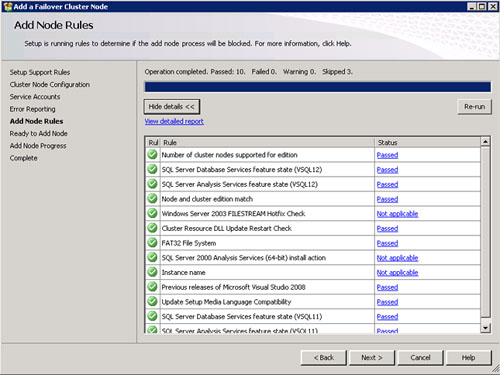Click the vertical scrollbar thumb in rules list
Screen dimensions: 500x375
click(x=485, y=232)
